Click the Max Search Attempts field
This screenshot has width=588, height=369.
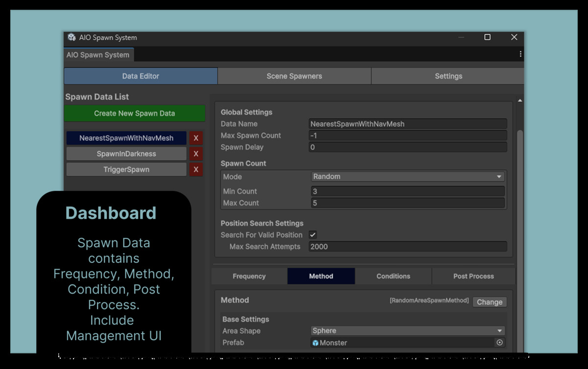408,247
